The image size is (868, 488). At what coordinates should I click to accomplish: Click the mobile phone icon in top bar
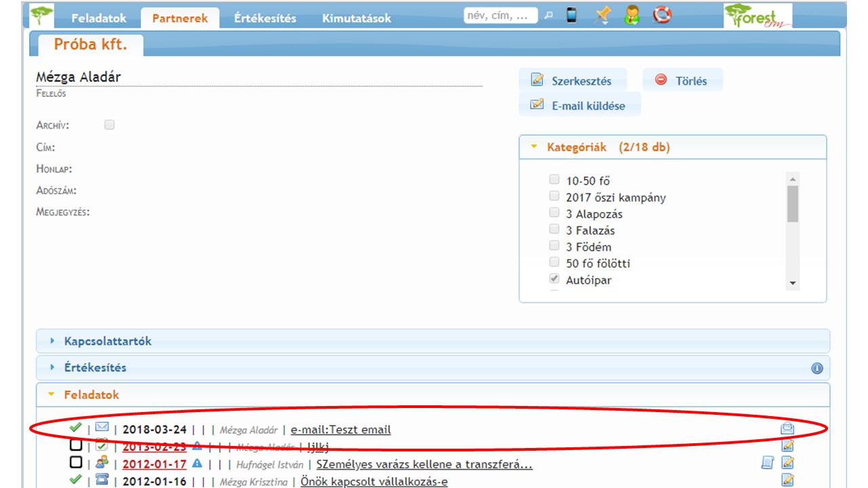572,15
